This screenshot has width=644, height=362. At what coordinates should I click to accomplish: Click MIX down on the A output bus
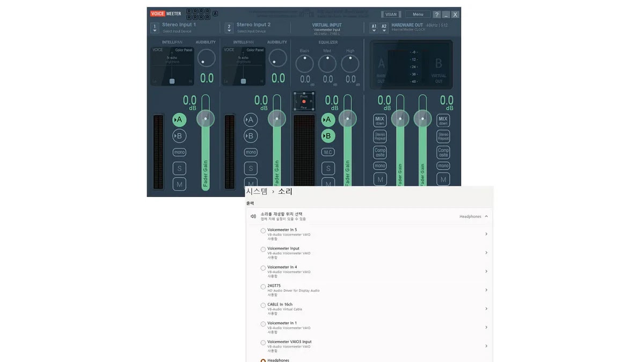pyautogui.click(x=380, y=121)
